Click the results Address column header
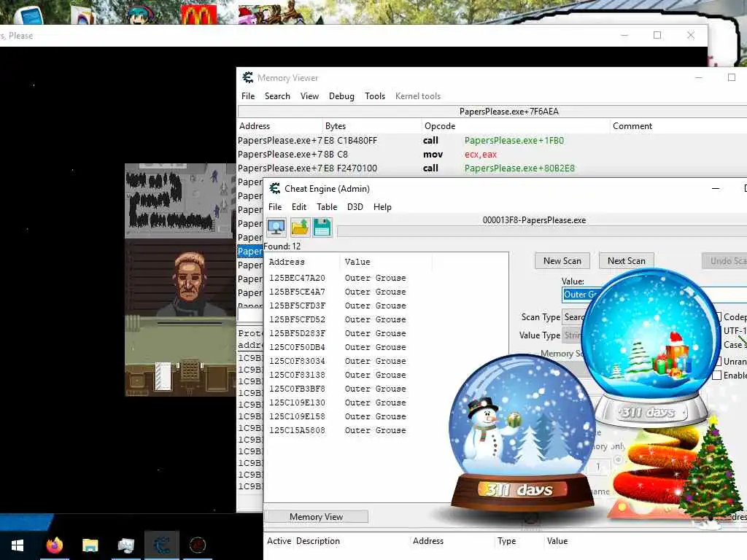 tap(302, 262)
